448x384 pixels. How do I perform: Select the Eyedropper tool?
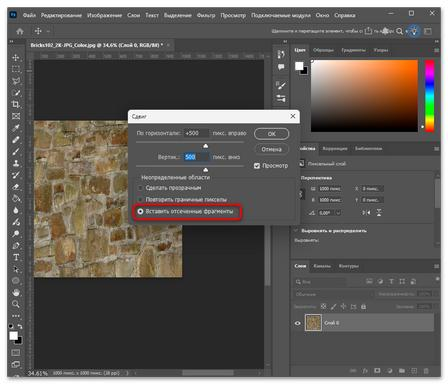(x=16, y=128)
